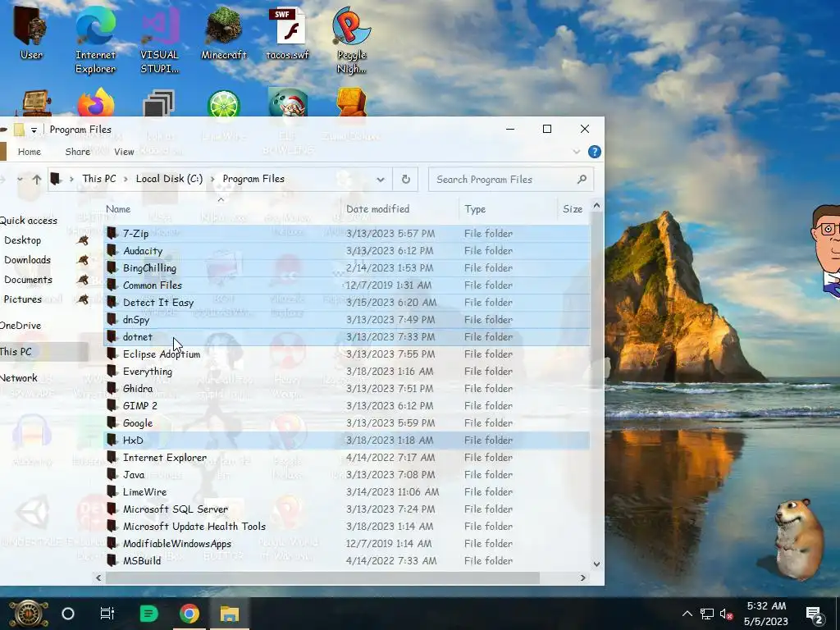Click muted volume icon in tray

[727, 614]
